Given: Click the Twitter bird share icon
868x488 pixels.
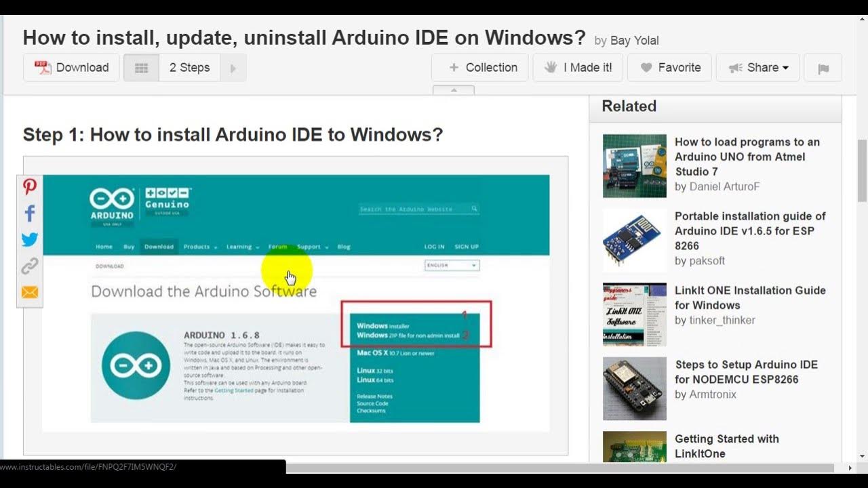Looking at the screenshot, I should [x=30, y=240].
